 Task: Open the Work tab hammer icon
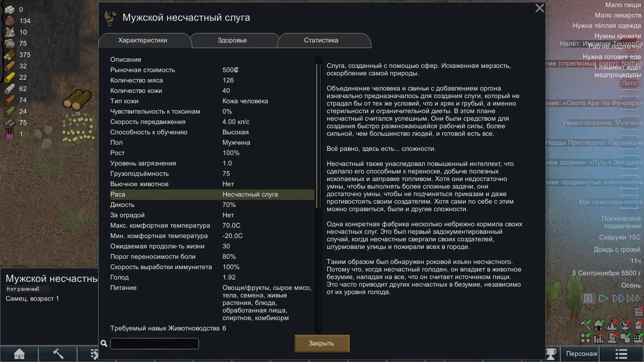coord(58,354)
